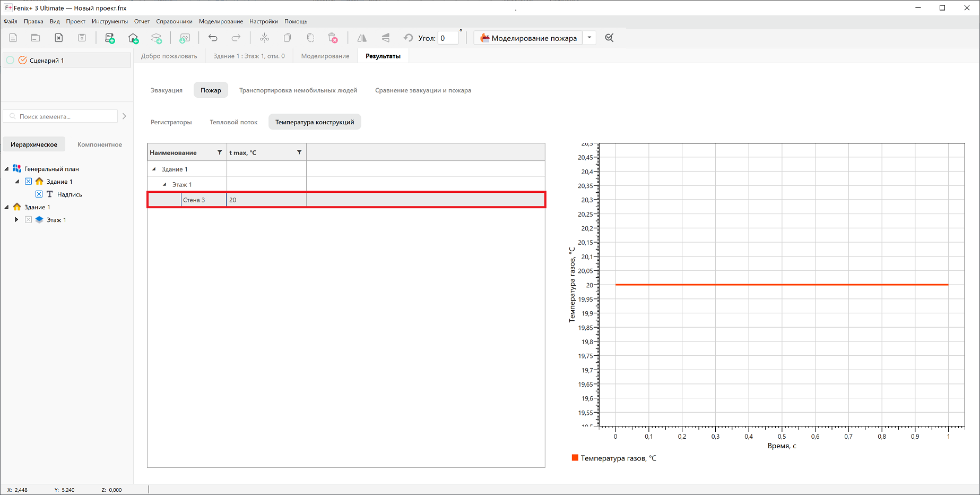Add a building using the house-plus icon
Viewport: 980px width, 495px height.
coord(133,38)
